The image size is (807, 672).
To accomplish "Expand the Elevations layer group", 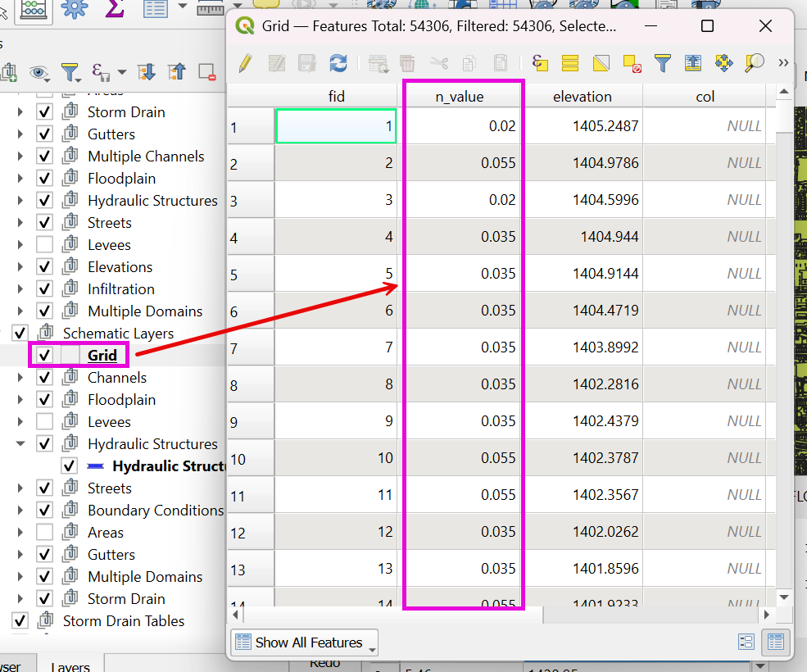I will 20,267.
